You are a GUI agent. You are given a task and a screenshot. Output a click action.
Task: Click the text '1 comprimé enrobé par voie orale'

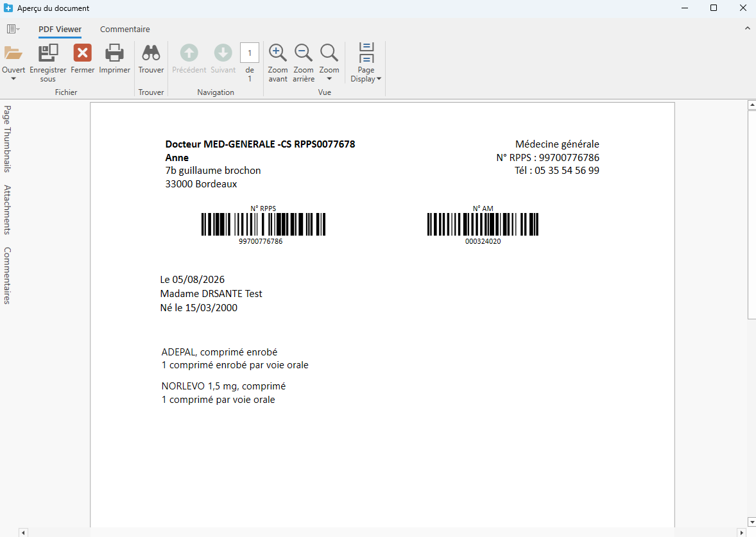pos(235,366)
